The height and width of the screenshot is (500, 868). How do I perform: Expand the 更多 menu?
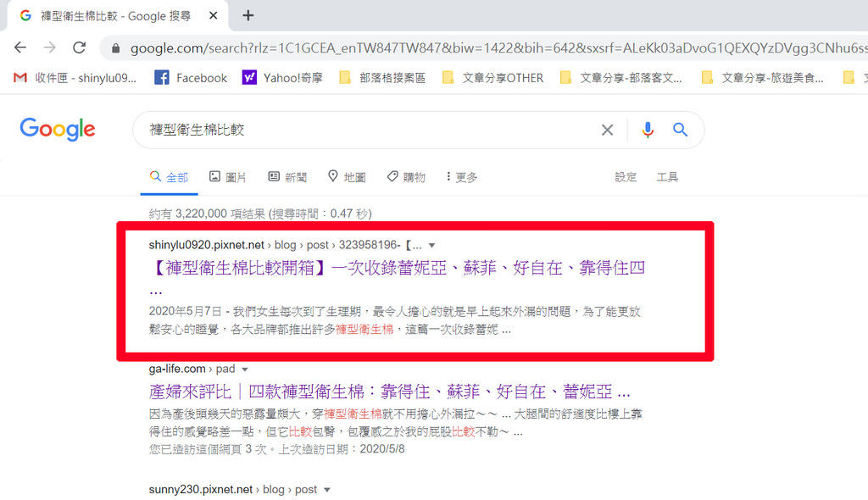(x=462, y=177)
